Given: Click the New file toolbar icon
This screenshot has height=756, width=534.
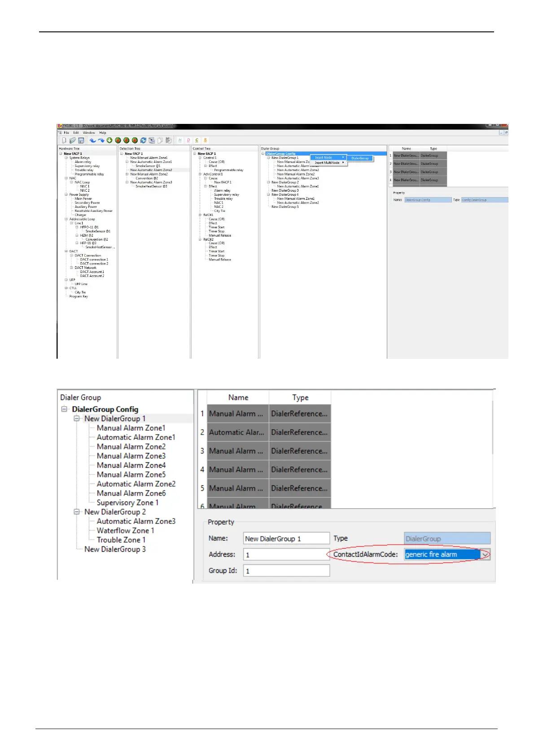Looking at the screenshot, I should [64, 141].
